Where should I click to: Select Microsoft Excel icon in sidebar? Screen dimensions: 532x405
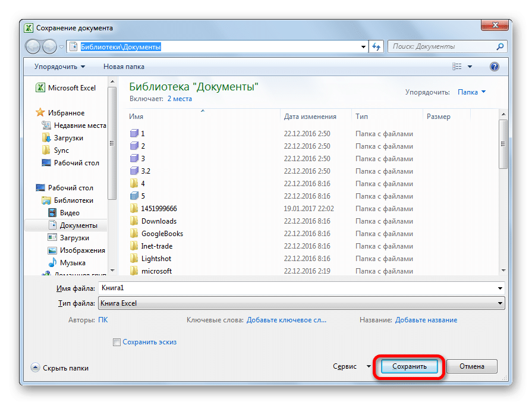click(x=40, y=88)
